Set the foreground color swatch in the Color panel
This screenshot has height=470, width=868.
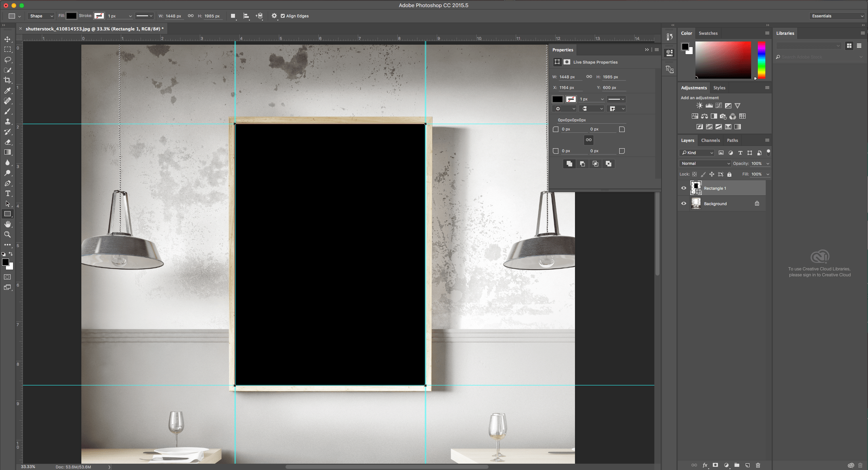pos(686,47)
